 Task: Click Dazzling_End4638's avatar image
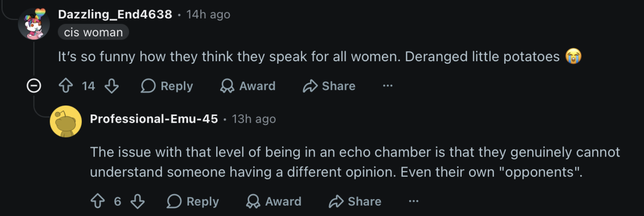tap(34, 24)
